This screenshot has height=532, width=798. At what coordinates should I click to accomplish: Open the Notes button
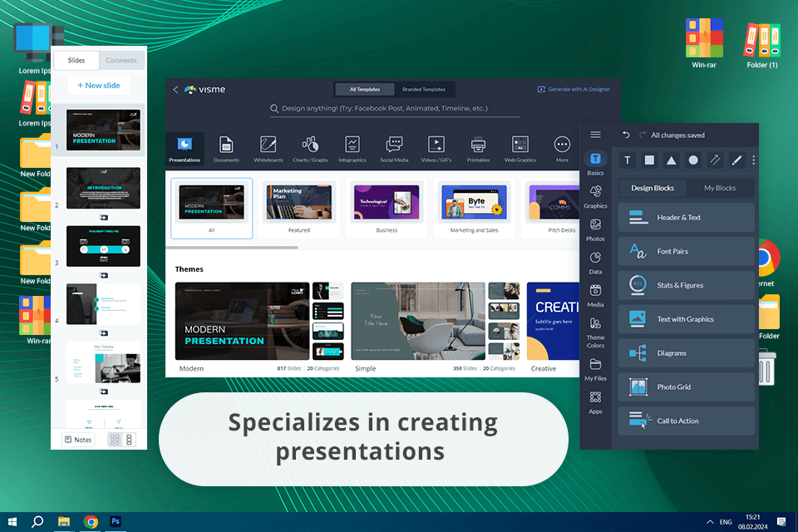click(78, 440)
